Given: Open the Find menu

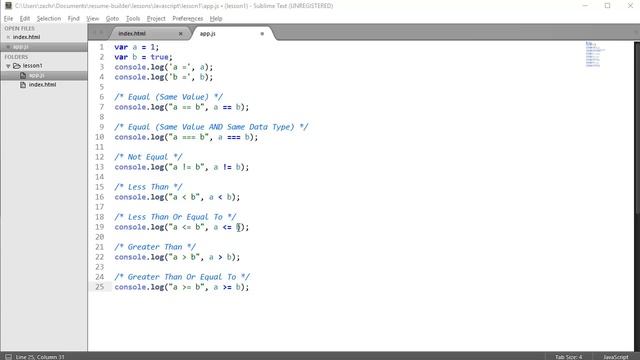Looking at the screenshot, I should (73, 19).
